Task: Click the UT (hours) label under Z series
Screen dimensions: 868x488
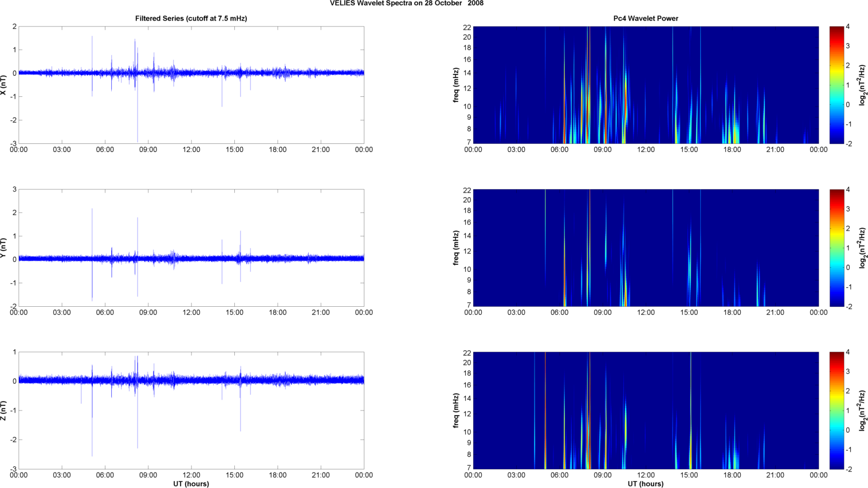Action: 191,483
